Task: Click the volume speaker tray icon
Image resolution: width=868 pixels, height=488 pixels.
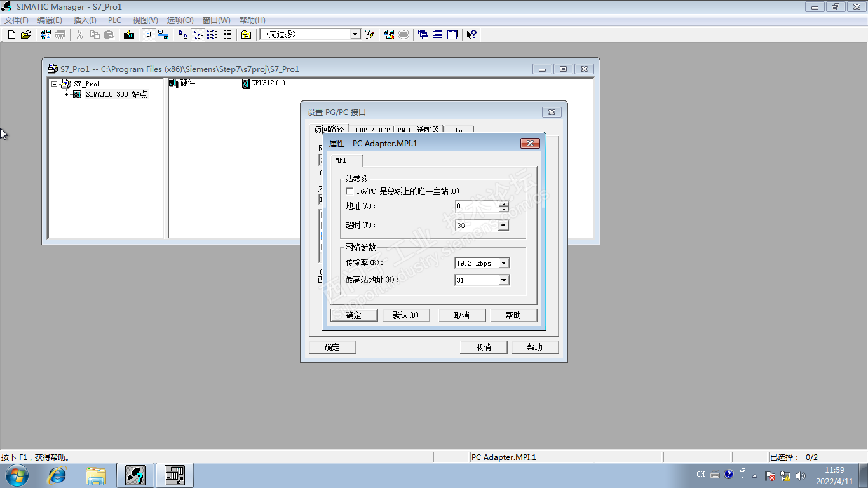Action: click(801, 475)
